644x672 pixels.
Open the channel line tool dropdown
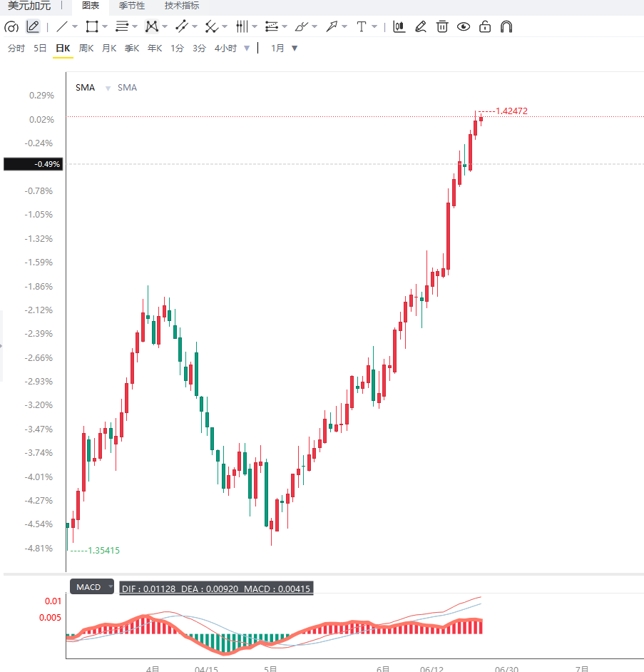[x=195, y=26]
